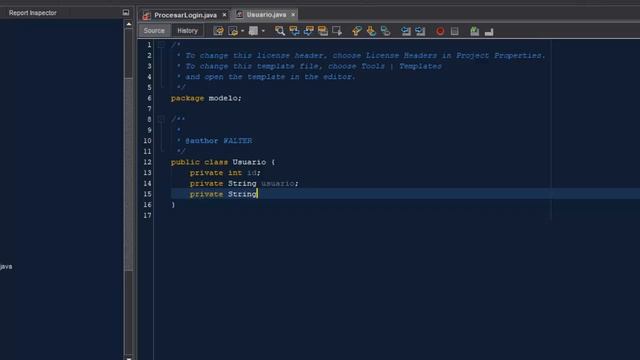Collapse the Javadoc fold at line 8

[x=161, y=119]
